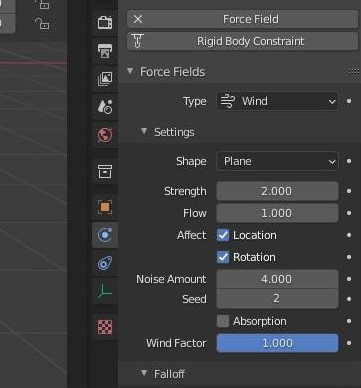The height and width of the screenshot is (388, 361).
Task: Collapse the Force Fields panel
Action: (130, 71)
